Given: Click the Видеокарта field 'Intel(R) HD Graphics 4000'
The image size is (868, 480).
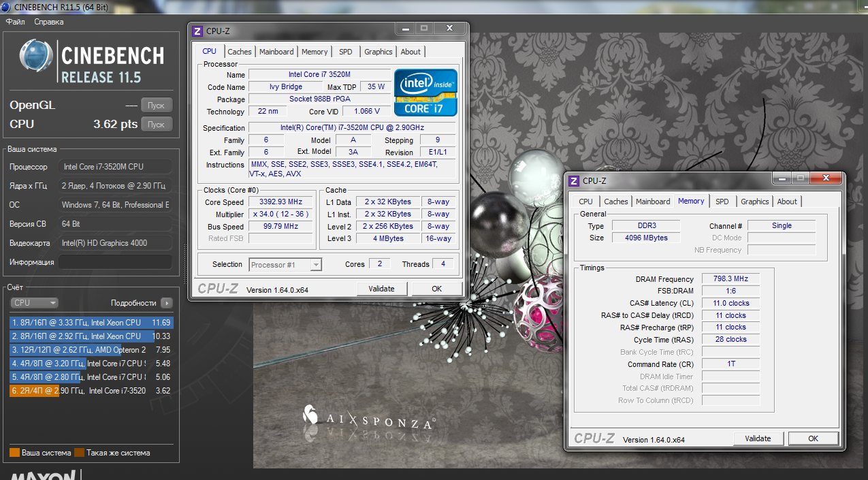Looking at the screenshot, I should coord(115,243).
